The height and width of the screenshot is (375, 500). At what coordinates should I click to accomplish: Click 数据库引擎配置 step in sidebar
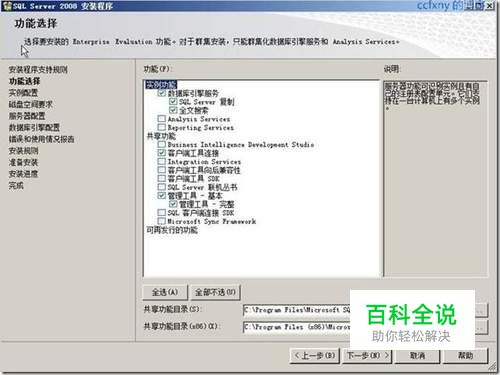click(34, 127)
